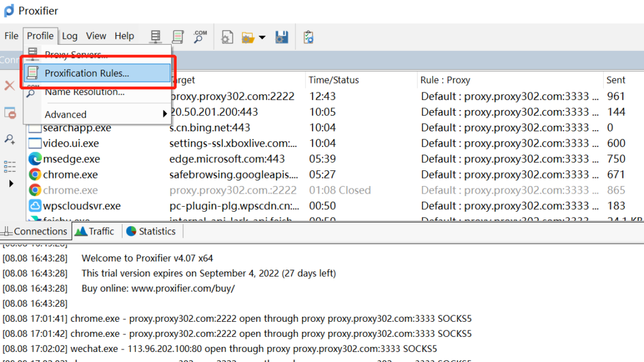Click the clipboard checklist toolbar icon
The width and height of the screenshot is (644, 362).
[308, 37]
